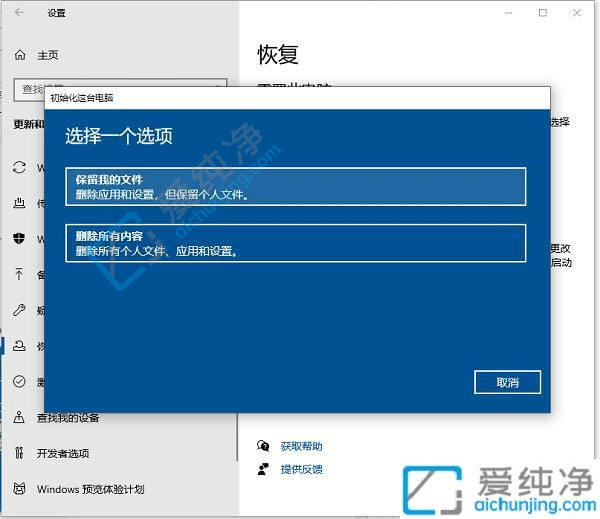Click the developer options sliders icon

[x=19, y=453]
